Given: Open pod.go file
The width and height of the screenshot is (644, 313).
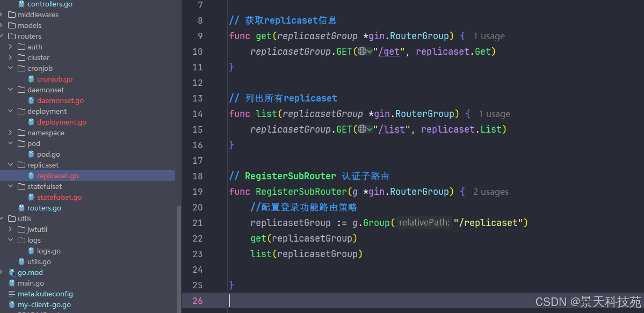Looking at the screenshot, I should pyautogui.click(x=48, y=155).
